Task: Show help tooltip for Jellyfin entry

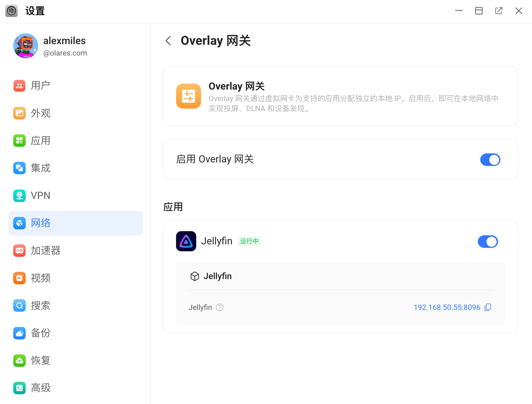Action: (220, 308)
